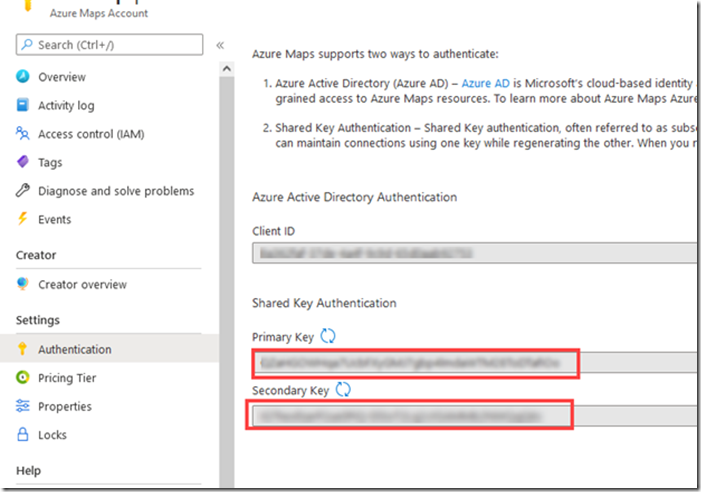Click the sidebar vertical scrollbar track
The height and width of the screenshot is (492, 701).
(227, 282)
